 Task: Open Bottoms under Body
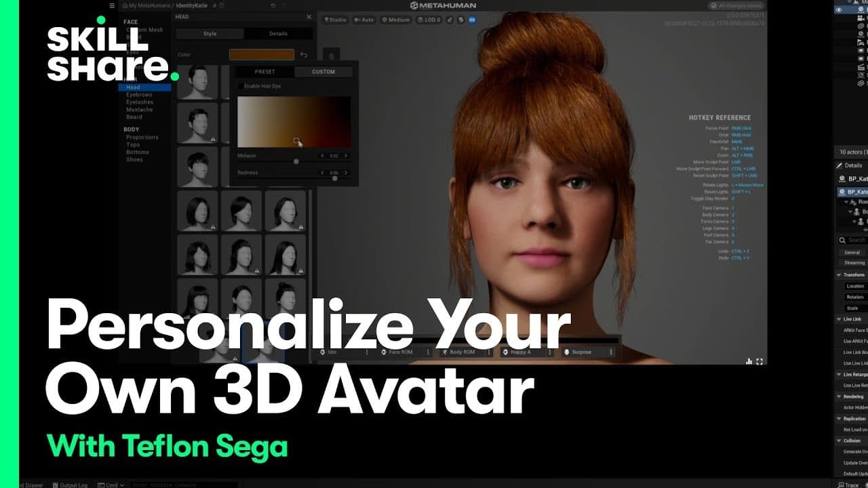tap(138, 152)
